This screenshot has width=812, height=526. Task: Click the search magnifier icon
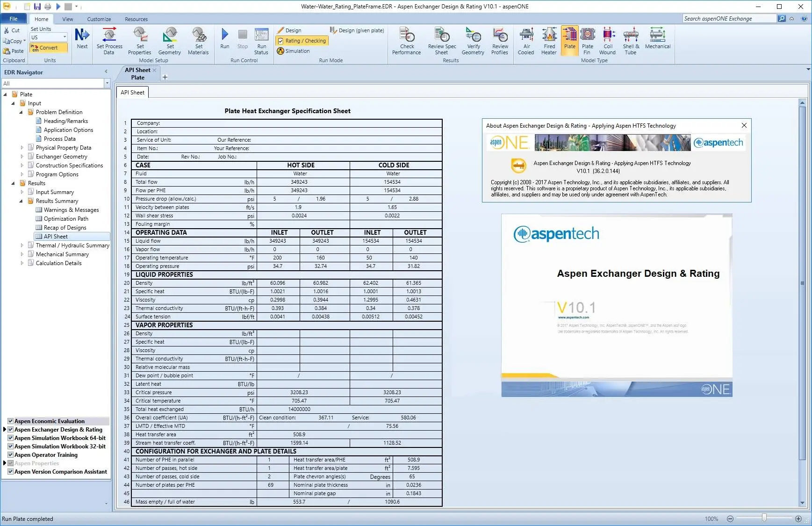click(x=782, y=19)
